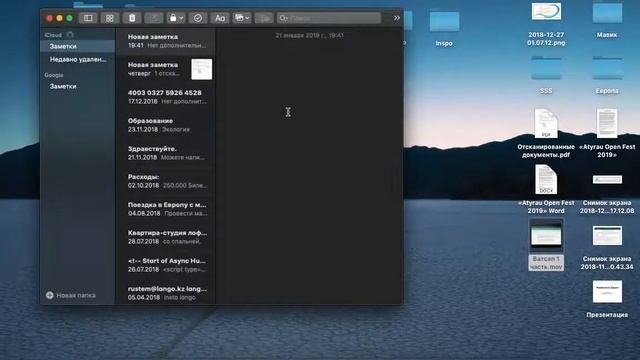Select Снимок экрана 2018-11...0.43.34 file
This screenshot has height=360, width=640.
coord(607,247)
